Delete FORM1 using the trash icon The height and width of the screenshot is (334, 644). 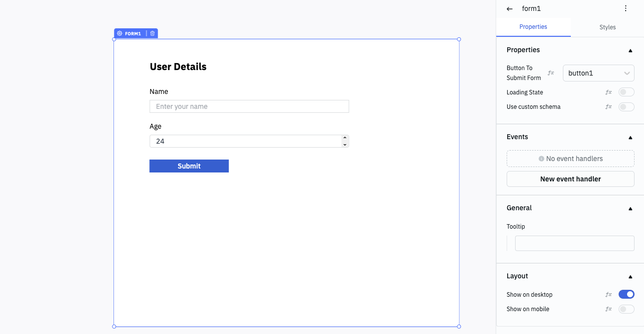152,33
